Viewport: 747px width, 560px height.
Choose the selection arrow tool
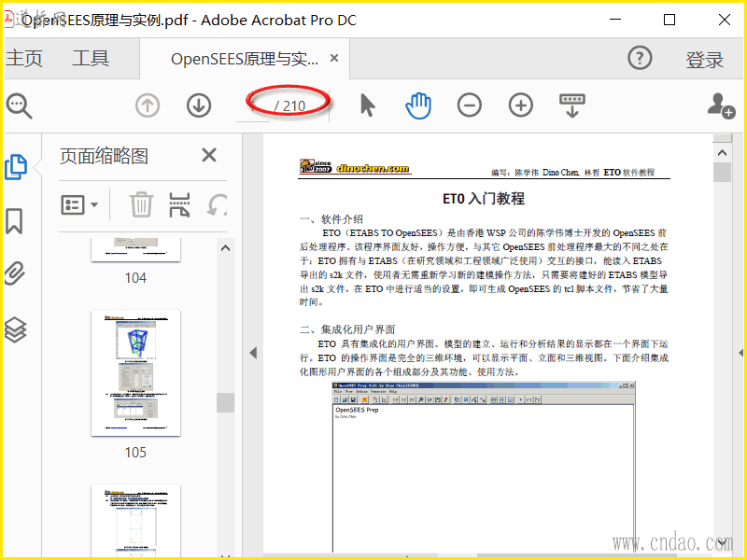pyautogui.click(x=367, y=105)
